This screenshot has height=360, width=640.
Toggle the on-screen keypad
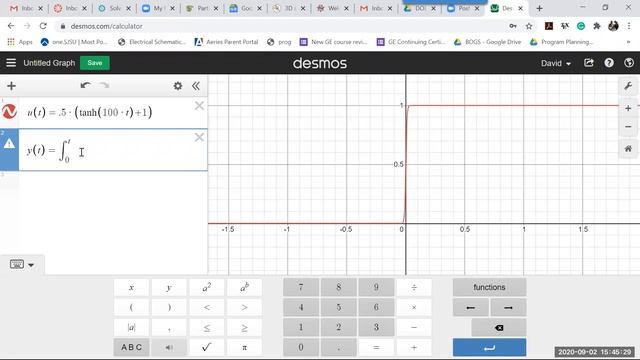(x=22, y=264)
